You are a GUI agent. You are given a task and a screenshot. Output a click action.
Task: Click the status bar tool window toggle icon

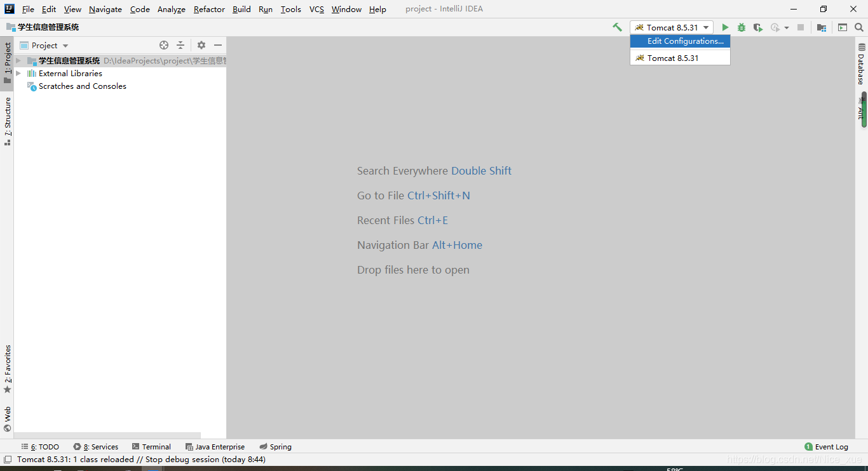click(x=7, y=459)
